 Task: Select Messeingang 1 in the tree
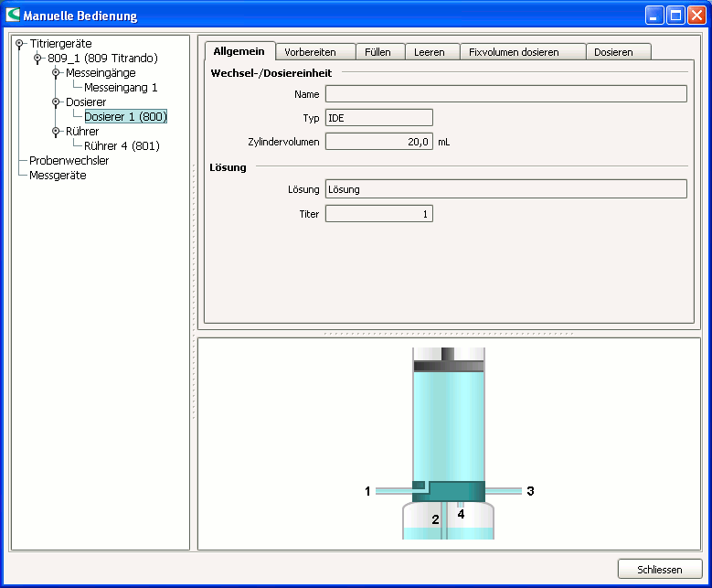[121, 88]
